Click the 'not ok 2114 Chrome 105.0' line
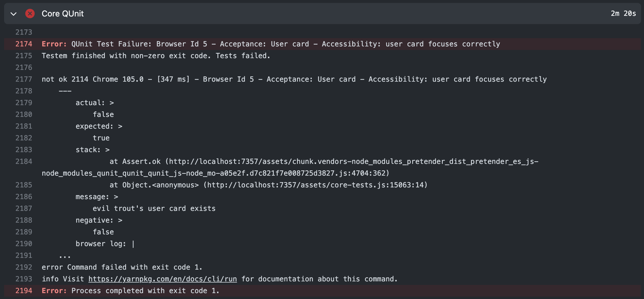 pyautogui.click(x=294, y=79)
